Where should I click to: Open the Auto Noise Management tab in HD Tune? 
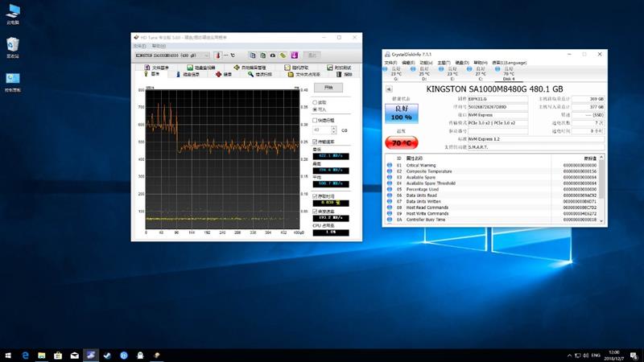click(x=250, y=68)
